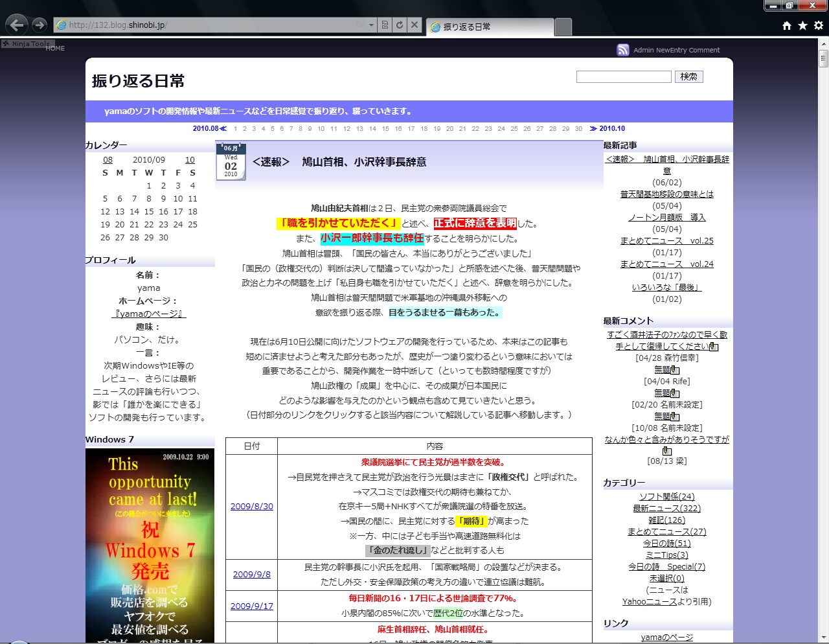Open a new blank browser tab

[563, 27]
